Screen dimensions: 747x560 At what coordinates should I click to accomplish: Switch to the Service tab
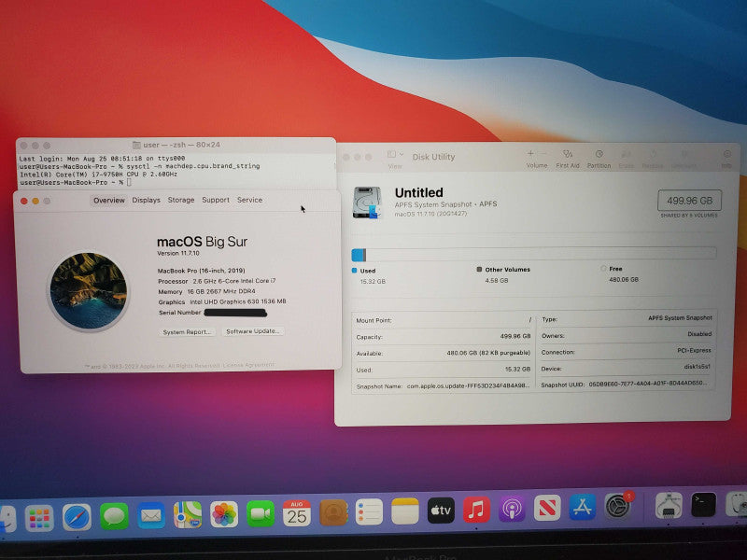click(249, 200)
